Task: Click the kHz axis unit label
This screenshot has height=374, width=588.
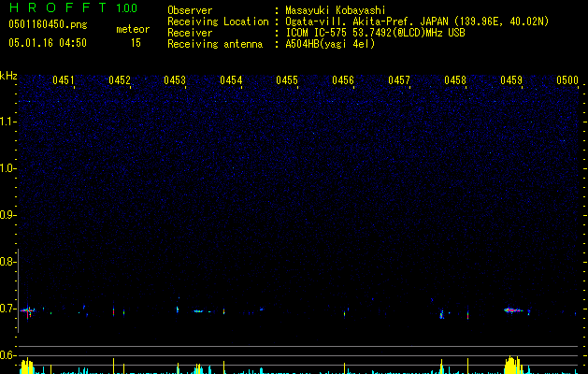Action: click(8, 76)
